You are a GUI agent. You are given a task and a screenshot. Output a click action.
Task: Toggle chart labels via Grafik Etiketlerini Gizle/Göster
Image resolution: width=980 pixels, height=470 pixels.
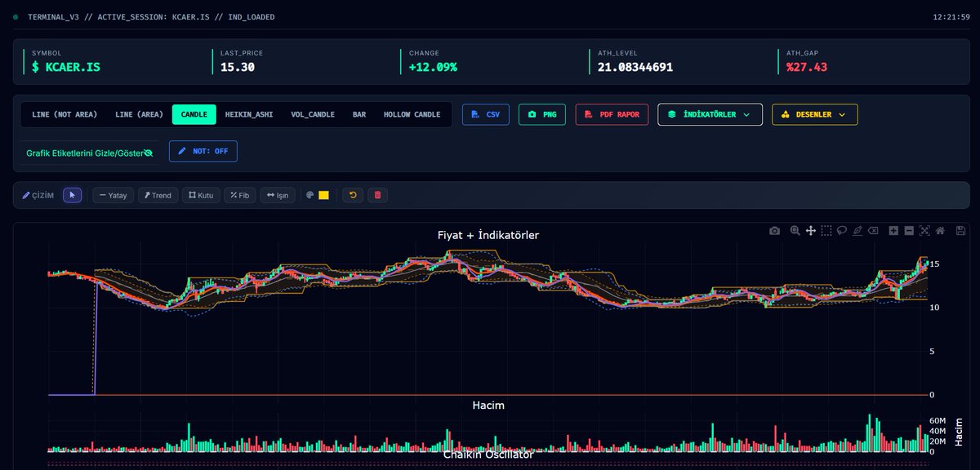pos(90,153)
